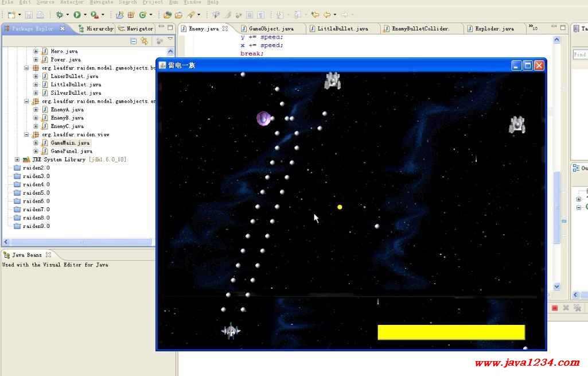Click the New Java Package icon
This screenshot has width=588, height=376.
[131, 15]
